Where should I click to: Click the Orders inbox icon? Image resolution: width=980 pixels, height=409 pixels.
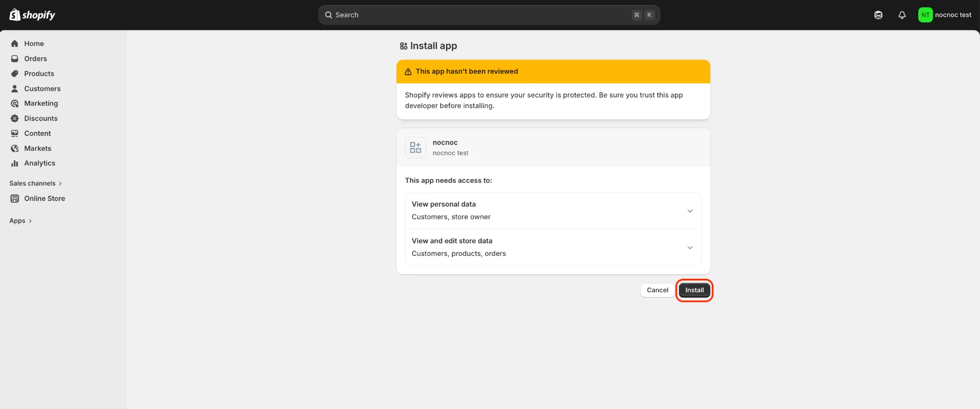[x=15, y=58]
